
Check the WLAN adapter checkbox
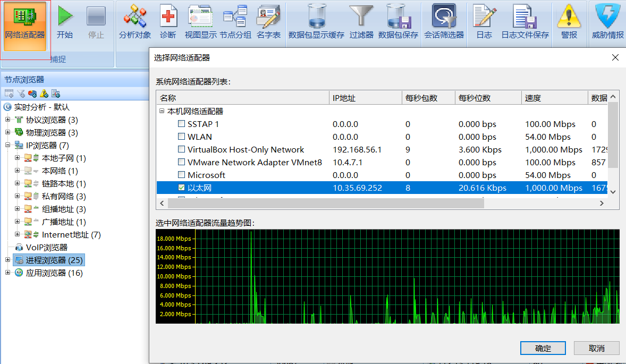pyautogui.click(x=181, y=137)
